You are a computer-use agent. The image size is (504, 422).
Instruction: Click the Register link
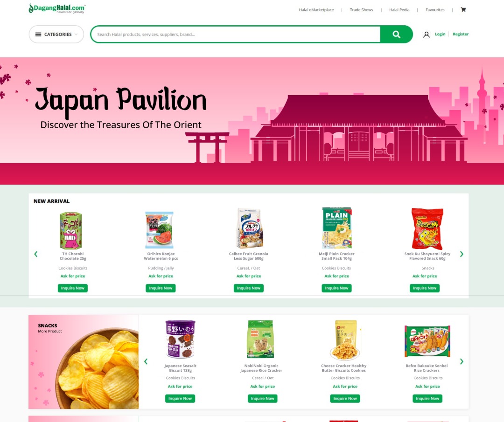click(x=461, y=34)
